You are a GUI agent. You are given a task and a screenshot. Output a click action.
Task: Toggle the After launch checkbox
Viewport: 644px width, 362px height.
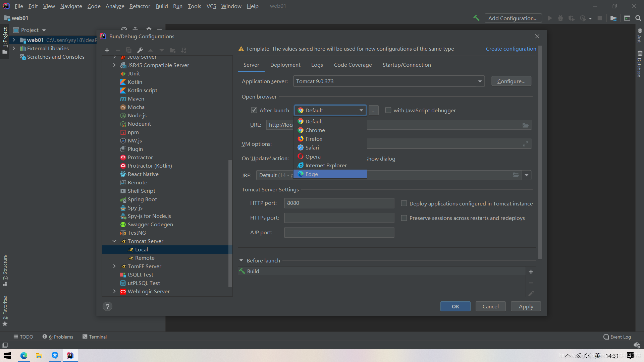pos(254,110)
